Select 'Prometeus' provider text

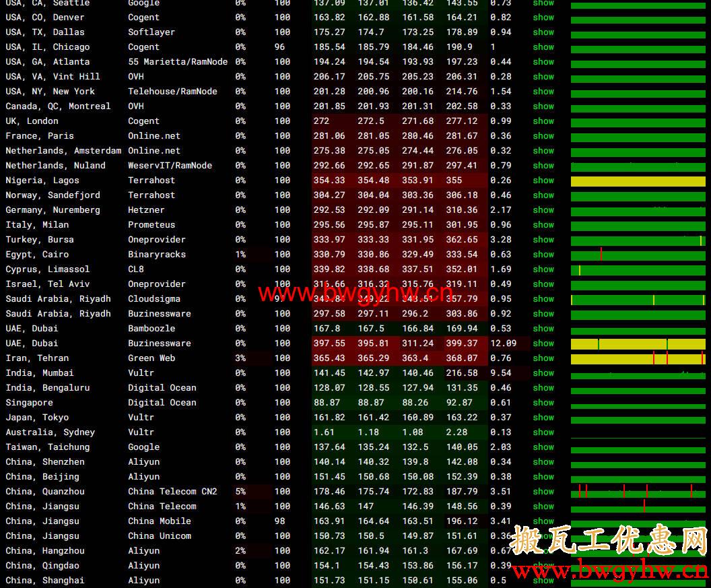tap(151, 224)
